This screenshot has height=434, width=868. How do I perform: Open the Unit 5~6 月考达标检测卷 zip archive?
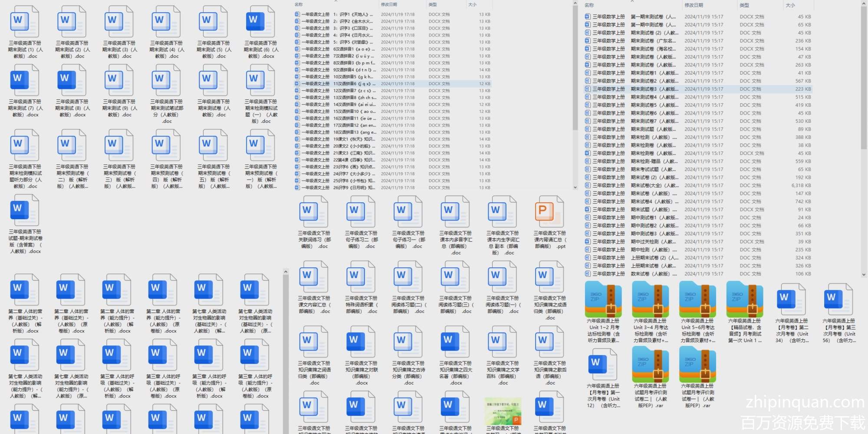pos(697,299)
